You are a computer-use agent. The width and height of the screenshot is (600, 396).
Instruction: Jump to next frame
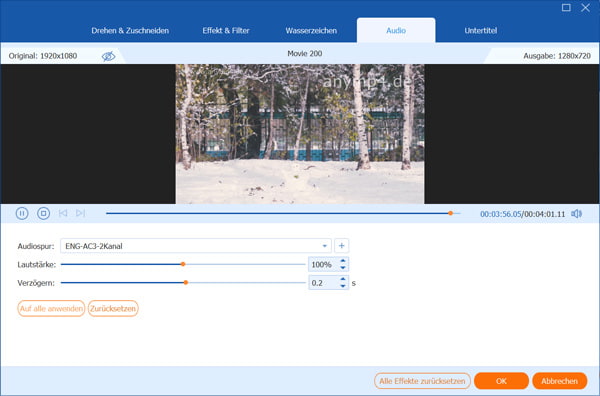(80, 213)
